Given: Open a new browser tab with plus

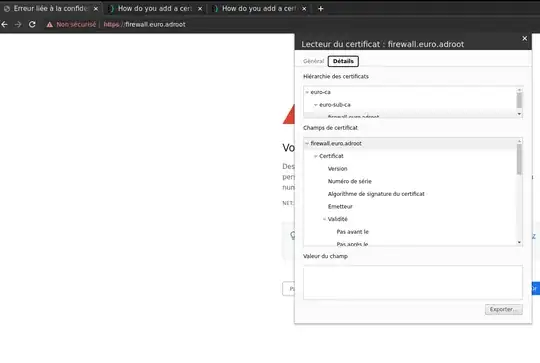Looking at the screenshot, I should (321, 9).
